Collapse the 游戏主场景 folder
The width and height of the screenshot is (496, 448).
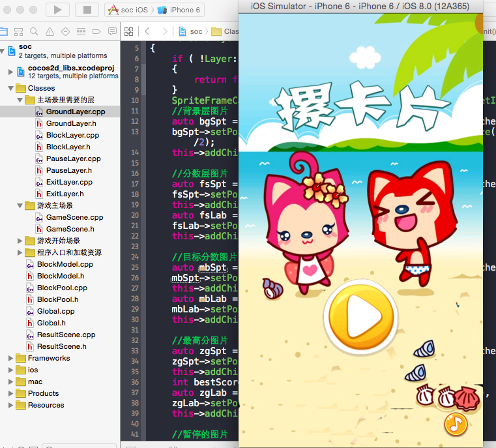(x=20, y=205)
